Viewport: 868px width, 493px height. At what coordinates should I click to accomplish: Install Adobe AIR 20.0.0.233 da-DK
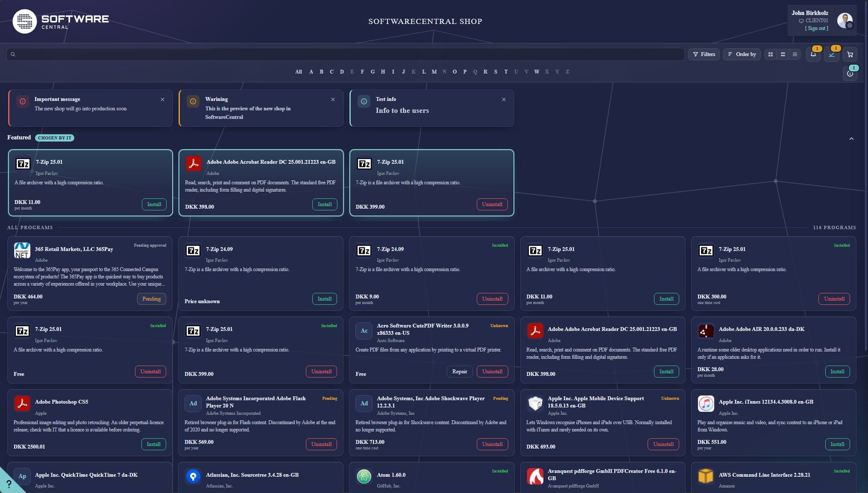tap(837, 372)
